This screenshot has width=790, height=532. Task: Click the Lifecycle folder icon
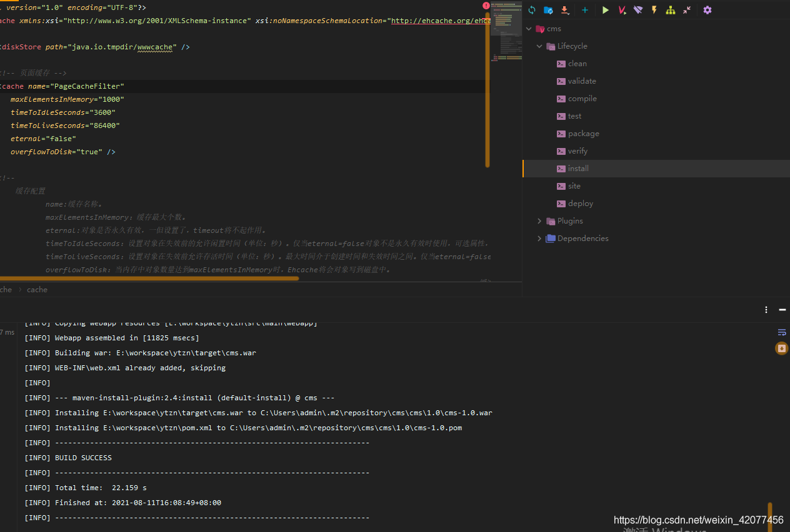[x=551, y=46]
